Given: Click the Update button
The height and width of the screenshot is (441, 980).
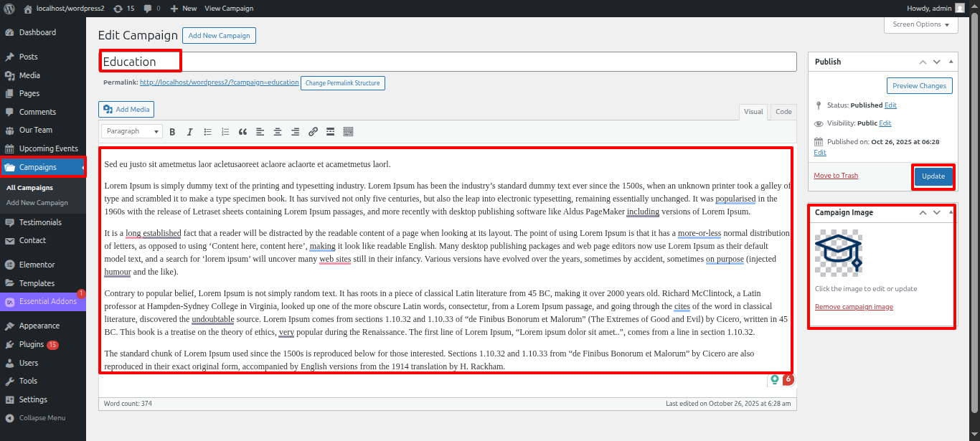Looking at the screenshot, I should tap(933, 176).
